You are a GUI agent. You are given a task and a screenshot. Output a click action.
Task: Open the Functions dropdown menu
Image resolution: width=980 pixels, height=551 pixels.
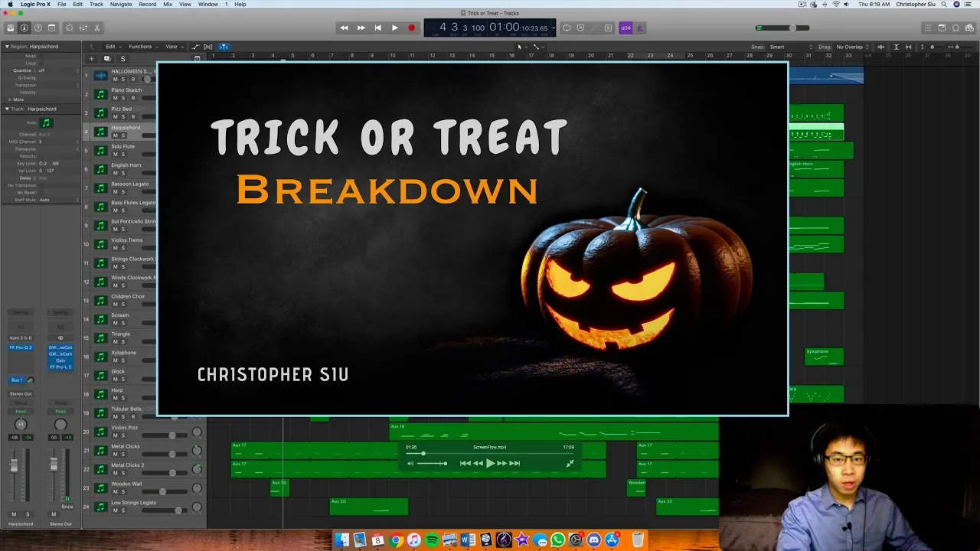(142, 47)
